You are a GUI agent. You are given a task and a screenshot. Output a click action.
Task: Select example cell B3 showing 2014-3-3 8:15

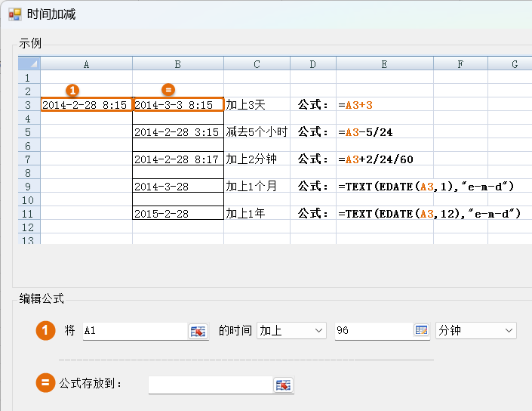tap(177, 105)
